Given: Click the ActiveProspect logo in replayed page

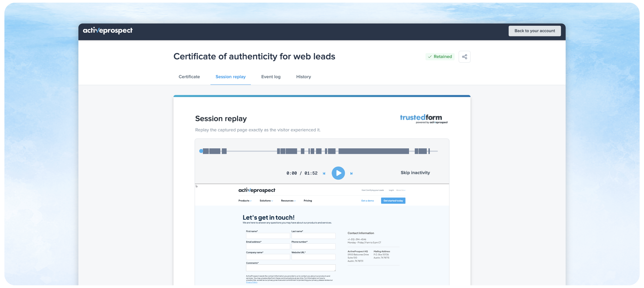Looking at the screenshot, I should [x=257, y=190].
